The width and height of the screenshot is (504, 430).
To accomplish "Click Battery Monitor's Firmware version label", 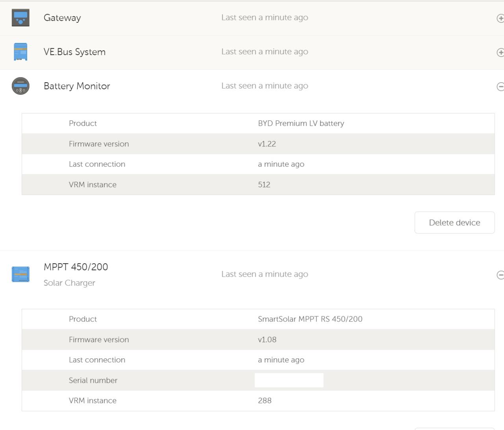I will (99, 144).
